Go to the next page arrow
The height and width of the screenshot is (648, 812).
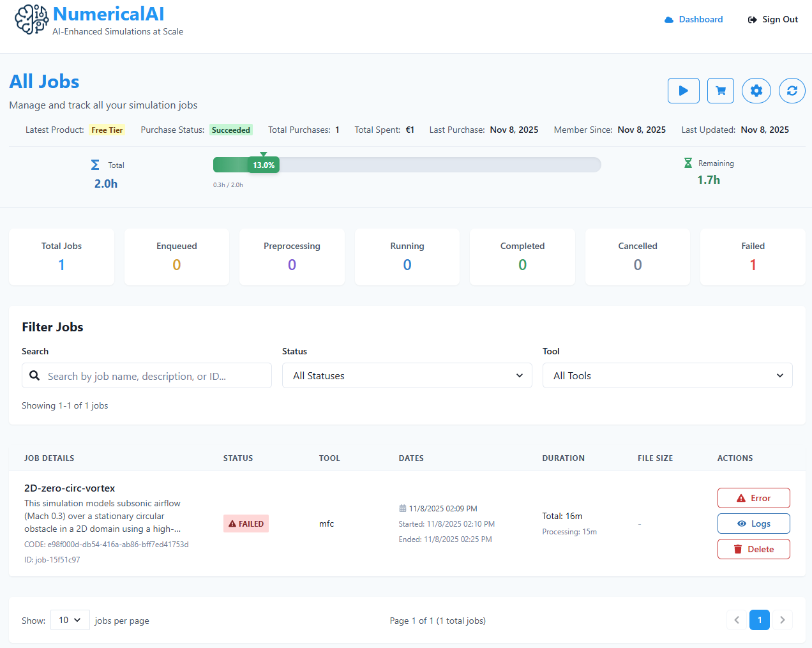click(783, 620)
